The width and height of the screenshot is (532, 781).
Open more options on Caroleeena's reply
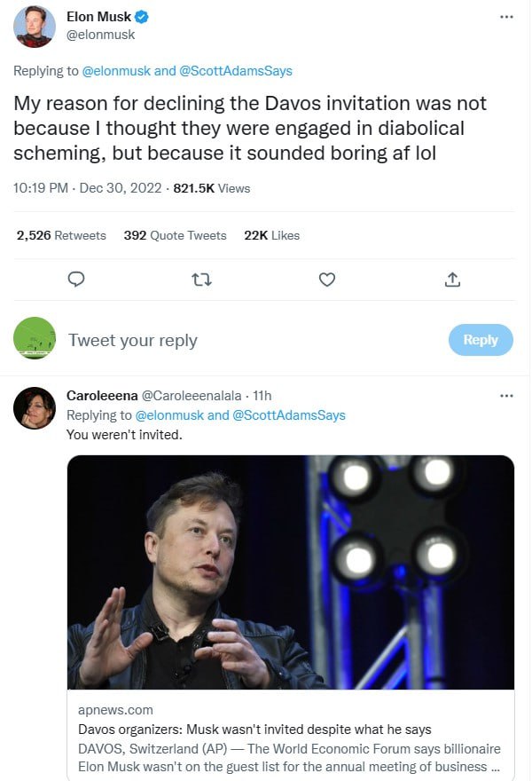[x=506, y=396]
